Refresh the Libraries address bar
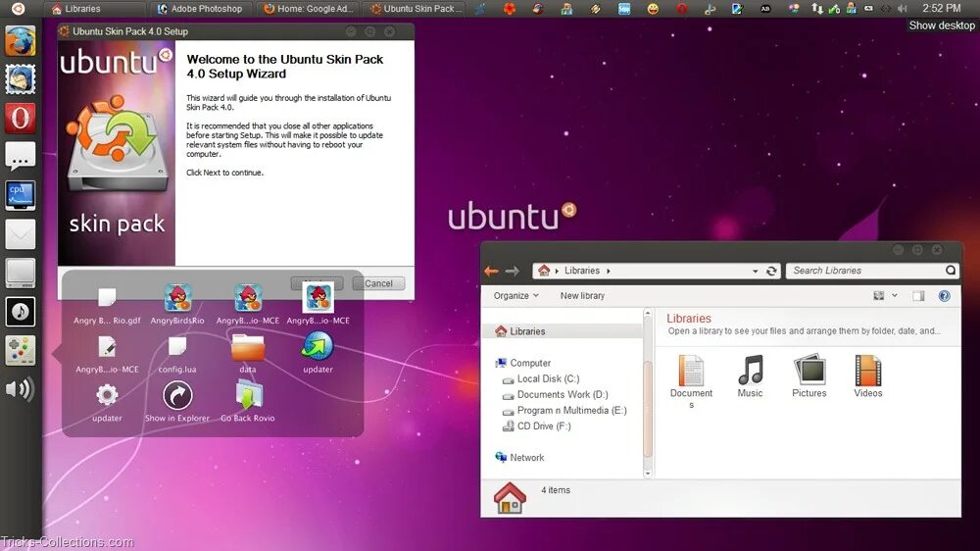Image resolution: width=980 pixels, height=551 pixels. pos(772,271)
